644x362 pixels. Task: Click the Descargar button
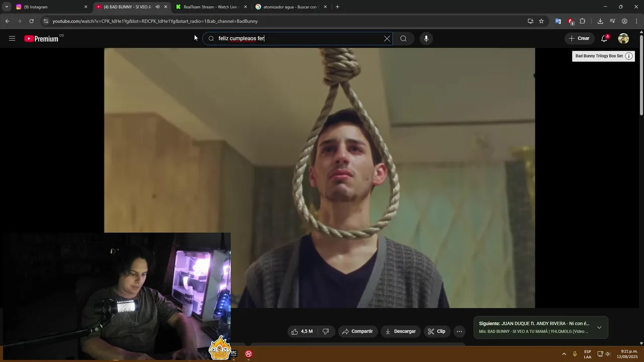(x=400, y=331)
